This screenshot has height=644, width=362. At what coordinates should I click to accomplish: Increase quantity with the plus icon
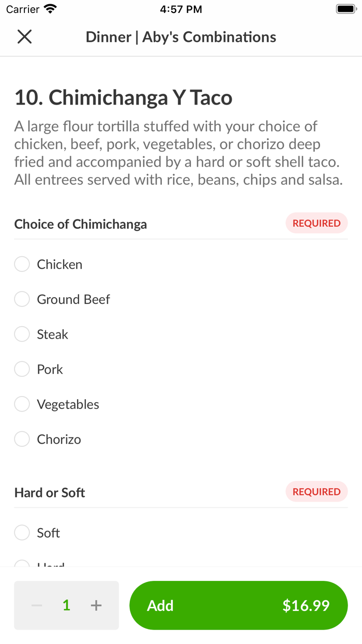point(96,605)
